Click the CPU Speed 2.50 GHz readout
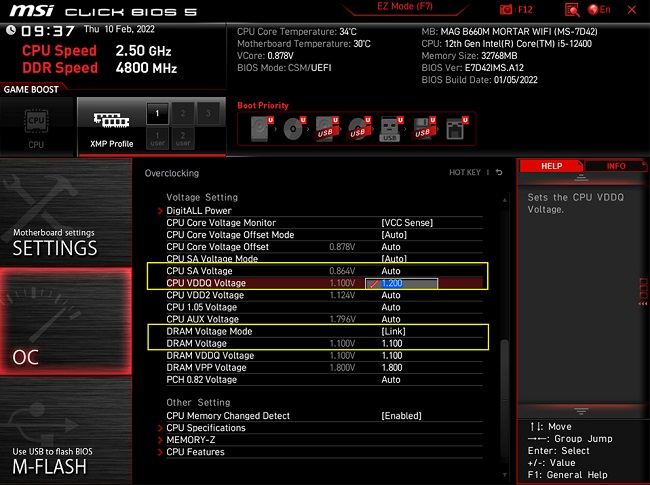Screen dimensions: 650x485 96,51
